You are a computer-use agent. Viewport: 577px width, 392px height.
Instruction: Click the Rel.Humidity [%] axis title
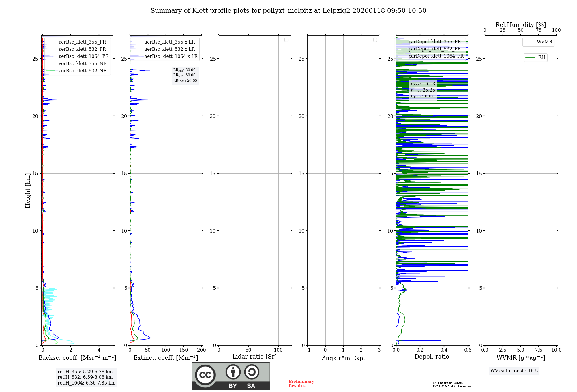pyautogui.click(x=520, y=25)
